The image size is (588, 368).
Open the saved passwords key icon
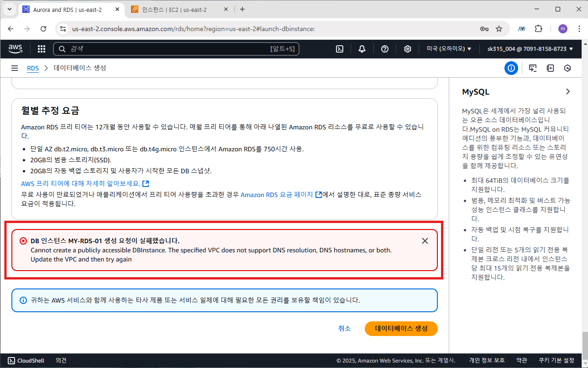click(484, 29)
